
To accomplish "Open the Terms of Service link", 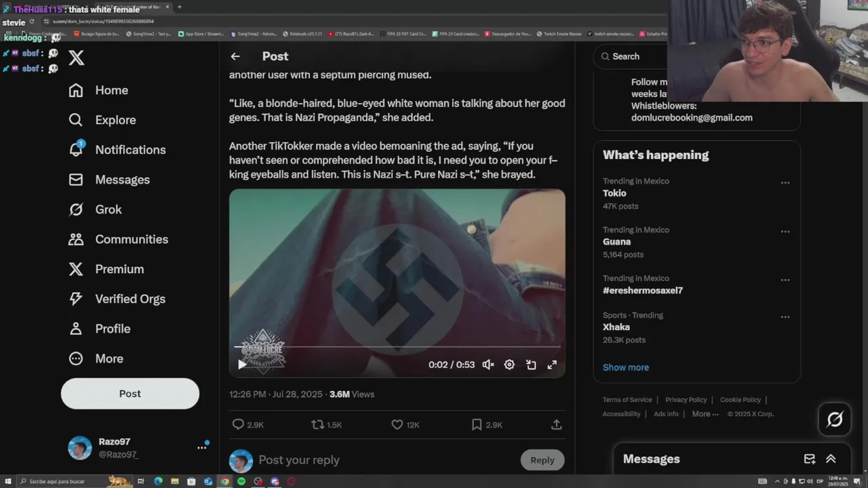I will point(627,400).
